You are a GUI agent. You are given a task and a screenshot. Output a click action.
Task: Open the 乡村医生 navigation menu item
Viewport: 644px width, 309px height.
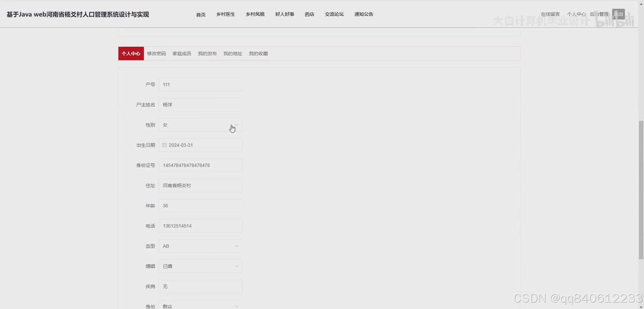click(x=225, y=14)
